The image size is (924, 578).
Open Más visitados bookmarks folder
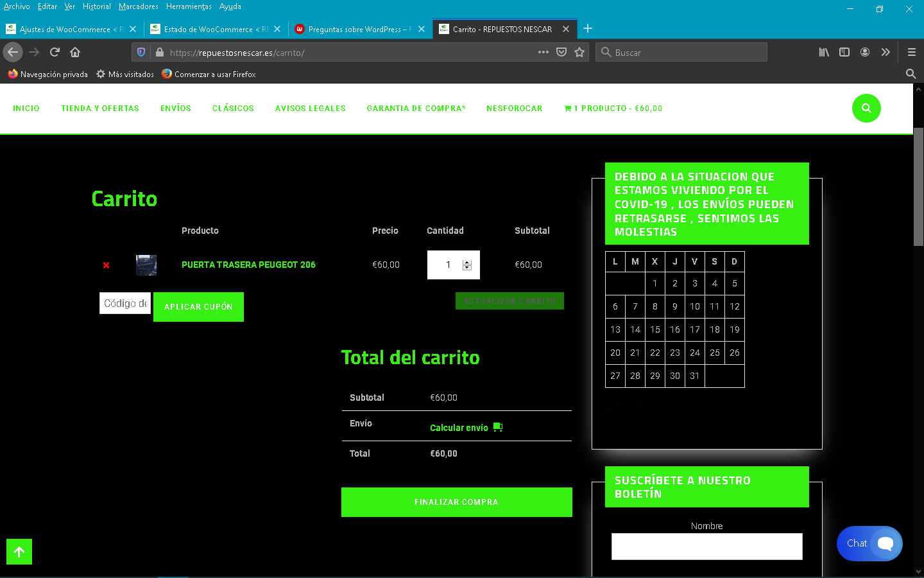[125, 74]
